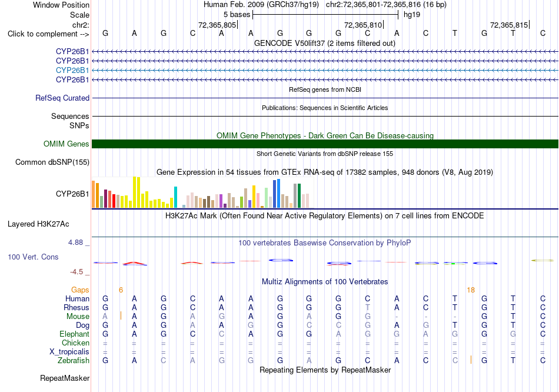Open the H3K27Ac Mark track title
Screen dimensions: 559x392
(x=324, y=216)
